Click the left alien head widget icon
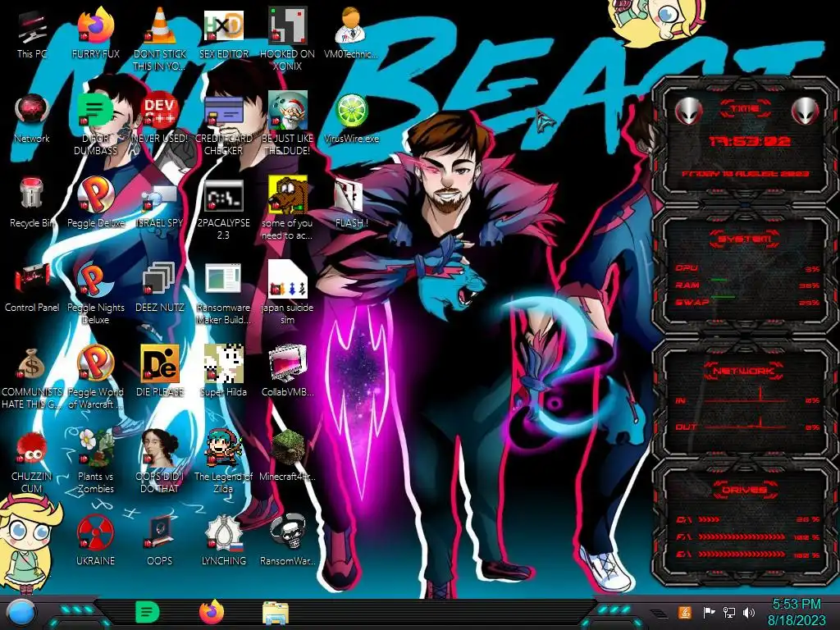This screenshot has height=630, width=840. pos(688,111)
